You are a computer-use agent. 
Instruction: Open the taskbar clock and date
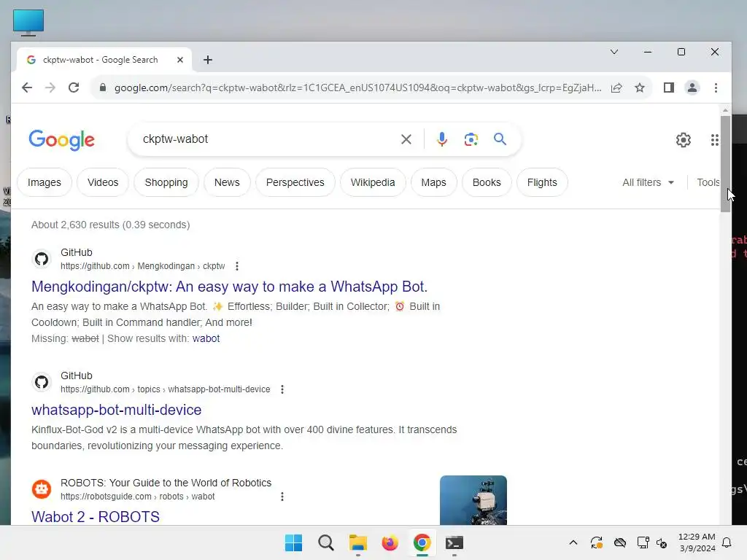click(697, 542)
